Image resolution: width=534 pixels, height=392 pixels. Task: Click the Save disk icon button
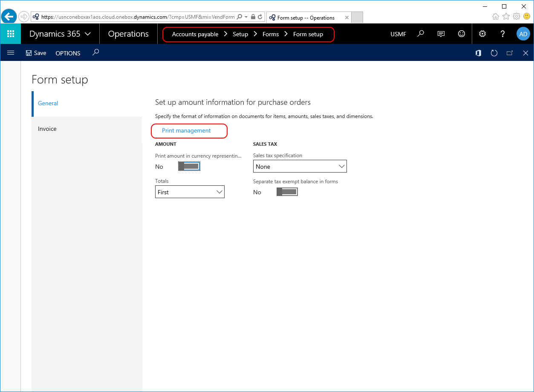click(36, 53)
